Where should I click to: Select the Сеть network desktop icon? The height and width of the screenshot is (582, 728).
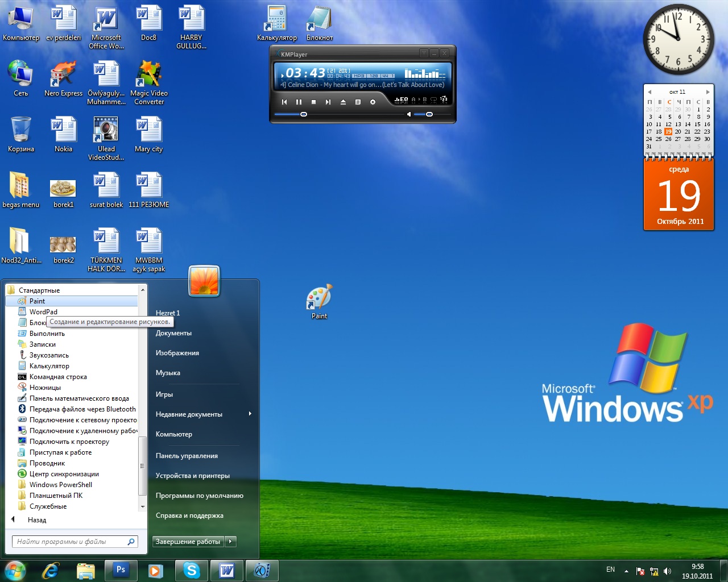(x=21, y=80)
